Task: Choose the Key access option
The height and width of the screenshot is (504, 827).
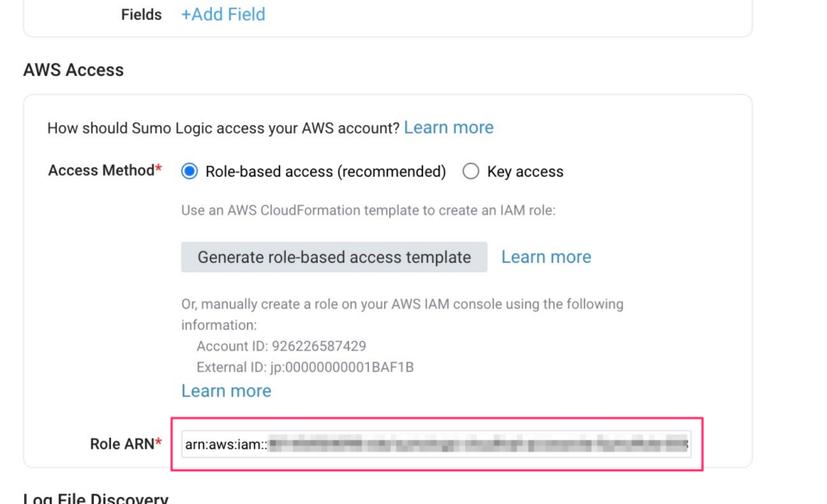Action: (471, 171)
